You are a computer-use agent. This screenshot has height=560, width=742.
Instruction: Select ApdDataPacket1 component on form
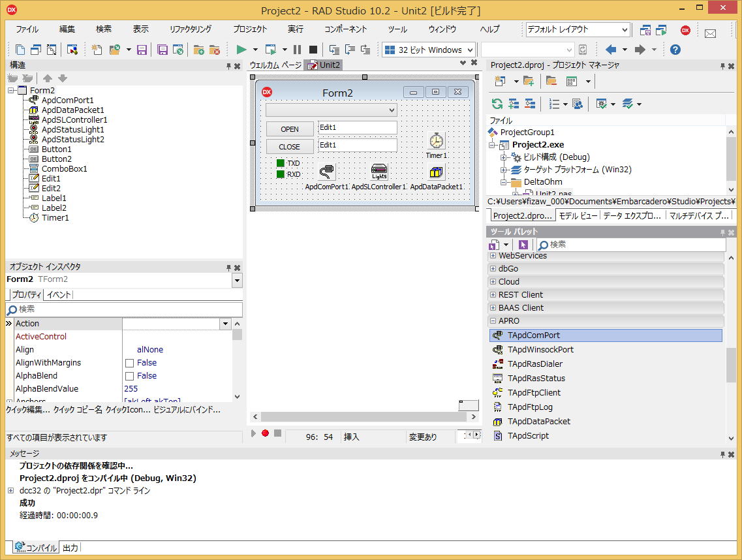436,172
